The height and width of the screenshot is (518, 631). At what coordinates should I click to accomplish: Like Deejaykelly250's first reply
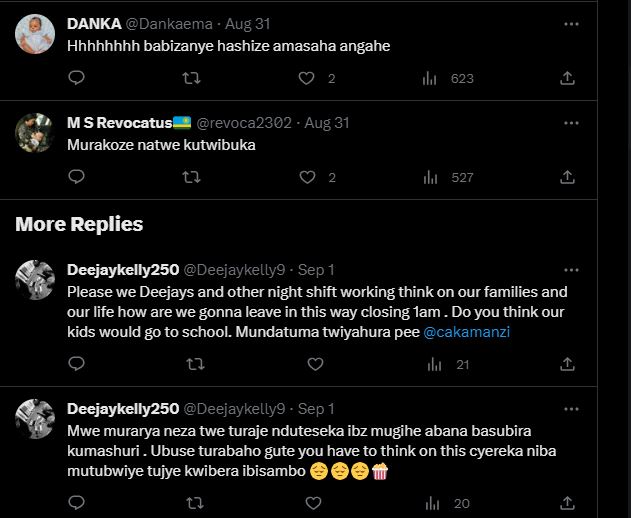(309, 365)
